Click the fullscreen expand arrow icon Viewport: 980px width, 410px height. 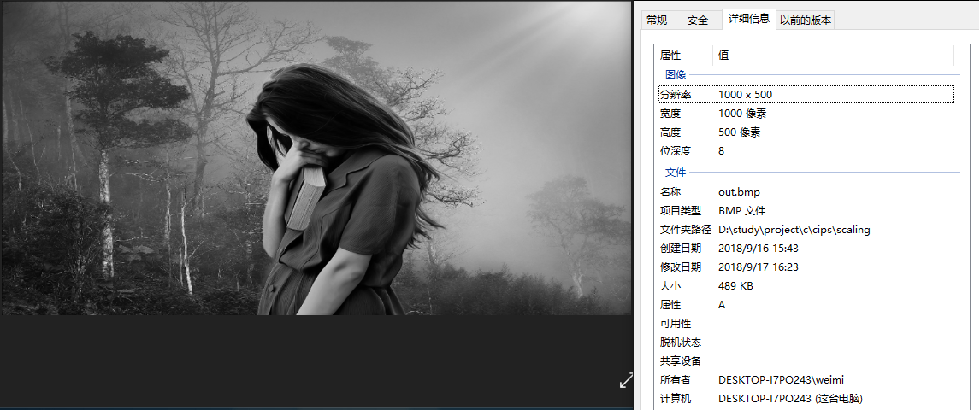click(x=626, y=380)
